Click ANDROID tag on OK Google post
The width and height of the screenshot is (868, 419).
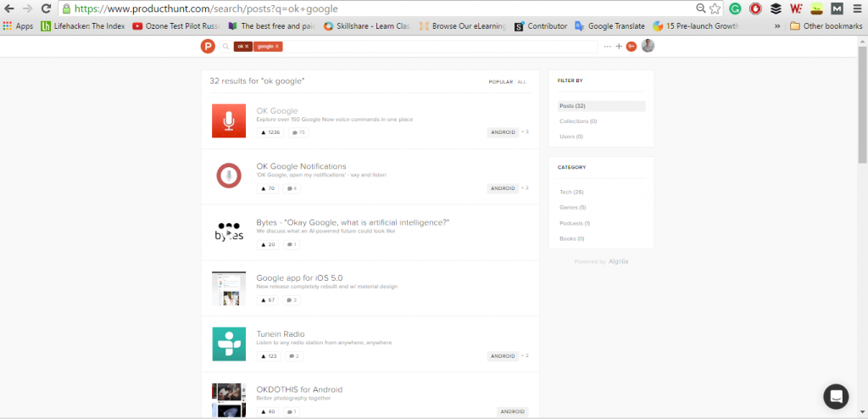coord(503,132)
